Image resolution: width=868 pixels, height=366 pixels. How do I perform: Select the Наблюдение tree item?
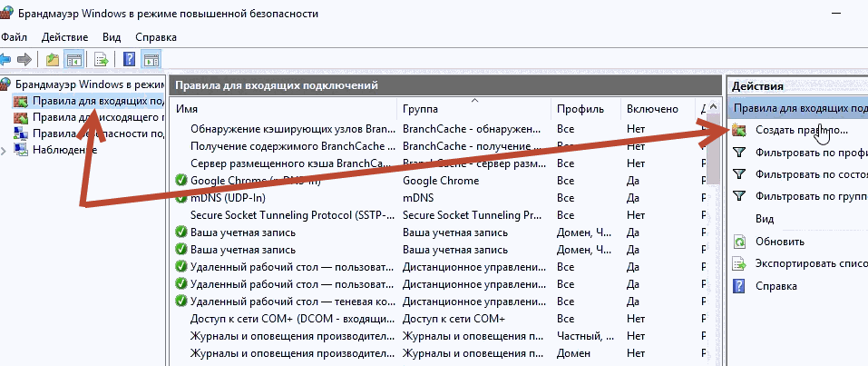point(64,150)
